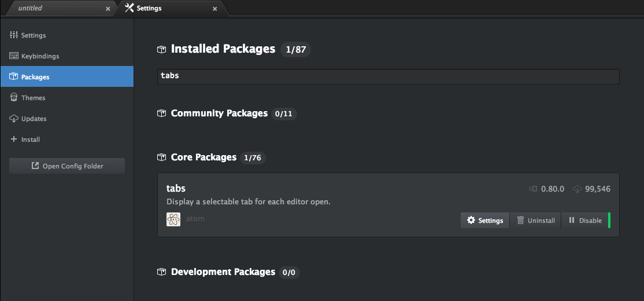Uninstall the tabs package

535,221
